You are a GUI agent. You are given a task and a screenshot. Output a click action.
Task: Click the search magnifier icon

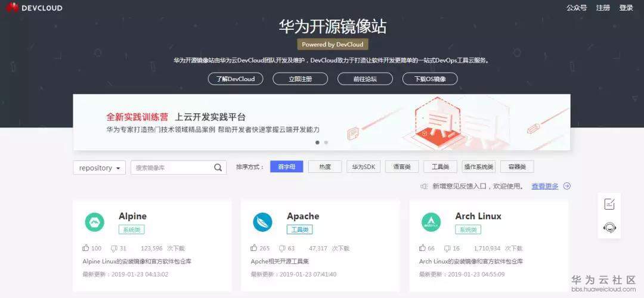218,167
